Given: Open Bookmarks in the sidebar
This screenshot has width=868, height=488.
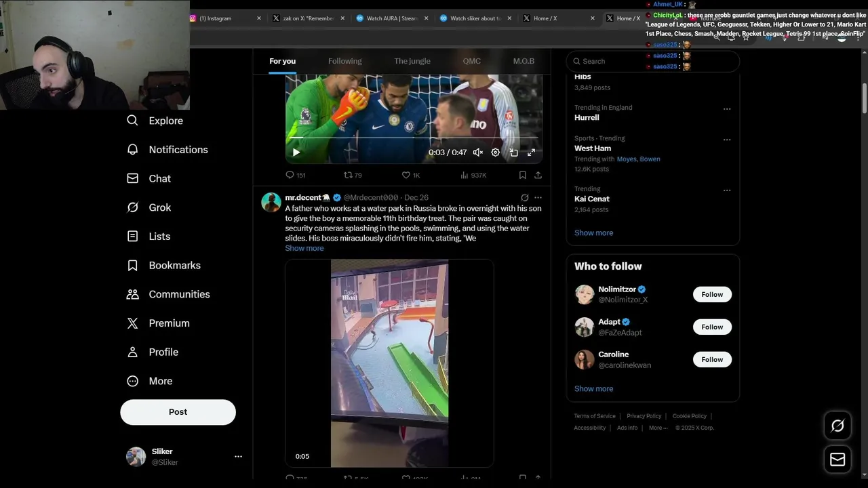Looking at the screenshot, I should [163, 266].
